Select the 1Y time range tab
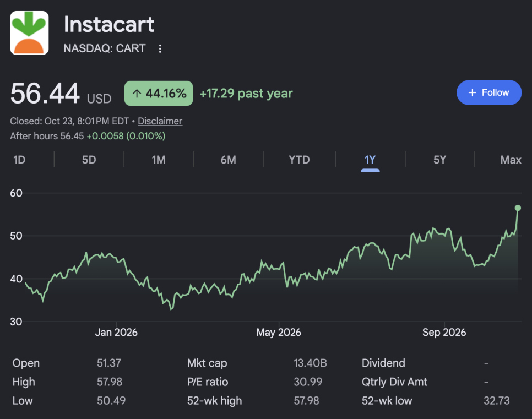Viewport: 532px width, 419px height. [370, 160]
